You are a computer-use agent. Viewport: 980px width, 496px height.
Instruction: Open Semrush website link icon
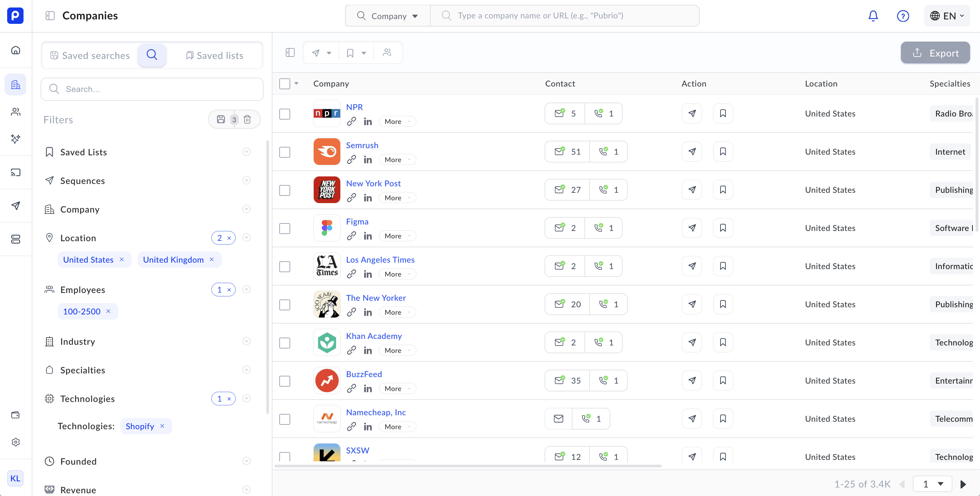coord(351,160)
